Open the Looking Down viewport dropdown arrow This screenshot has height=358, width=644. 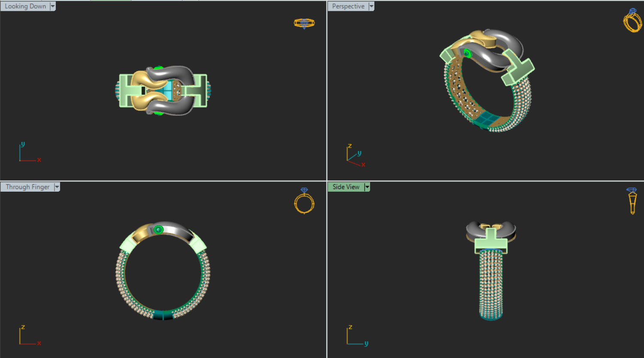pos(53,6)
